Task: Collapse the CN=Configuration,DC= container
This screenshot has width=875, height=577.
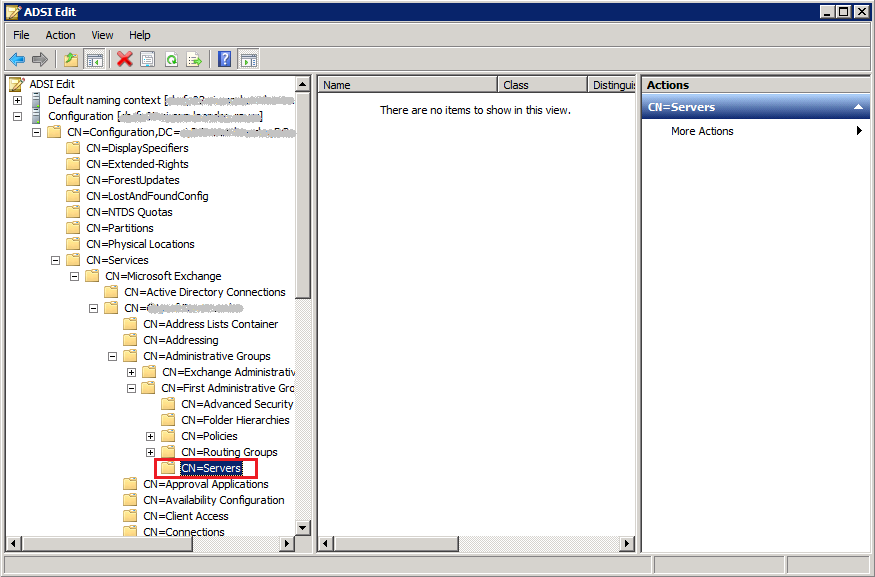Action: tap(36, 132)
